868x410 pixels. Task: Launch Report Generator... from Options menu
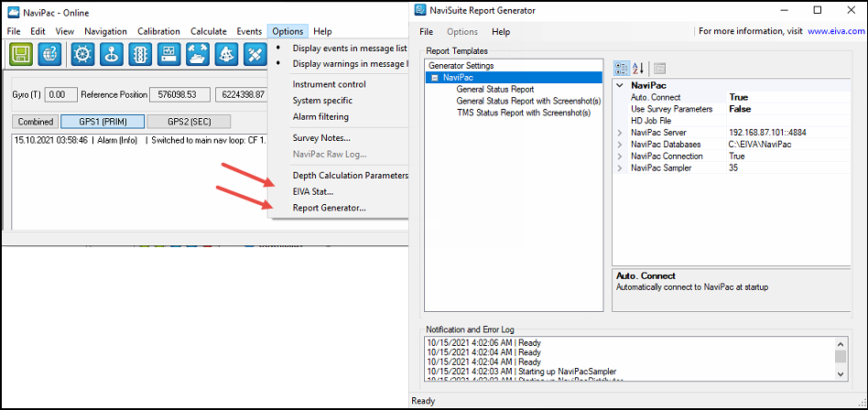click(x=330, y=208)
